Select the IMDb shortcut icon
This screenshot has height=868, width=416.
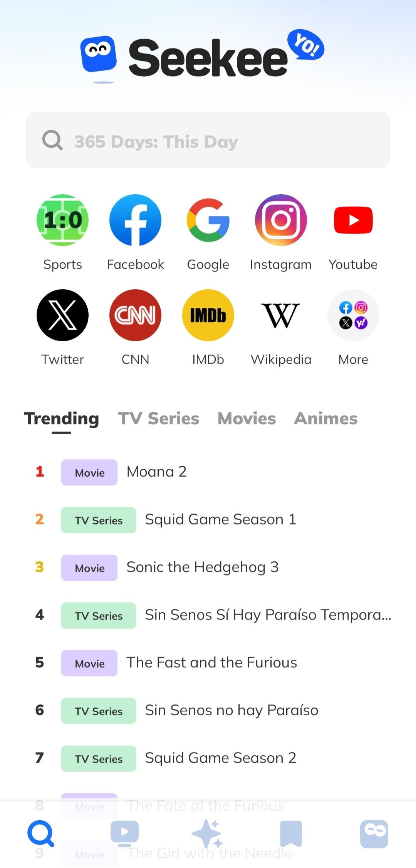click(208, 315)
